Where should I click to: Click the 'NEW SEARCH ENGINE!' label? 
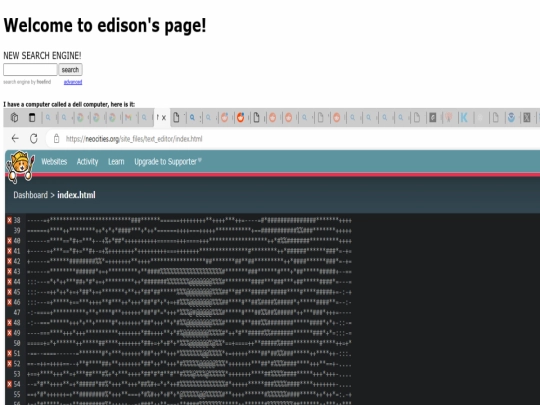[42, 55]
